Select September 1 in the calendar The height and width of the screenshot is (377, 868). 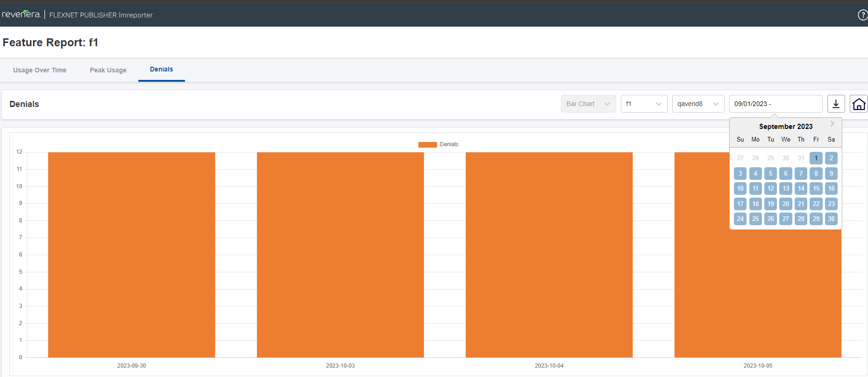tap(816, 158)
